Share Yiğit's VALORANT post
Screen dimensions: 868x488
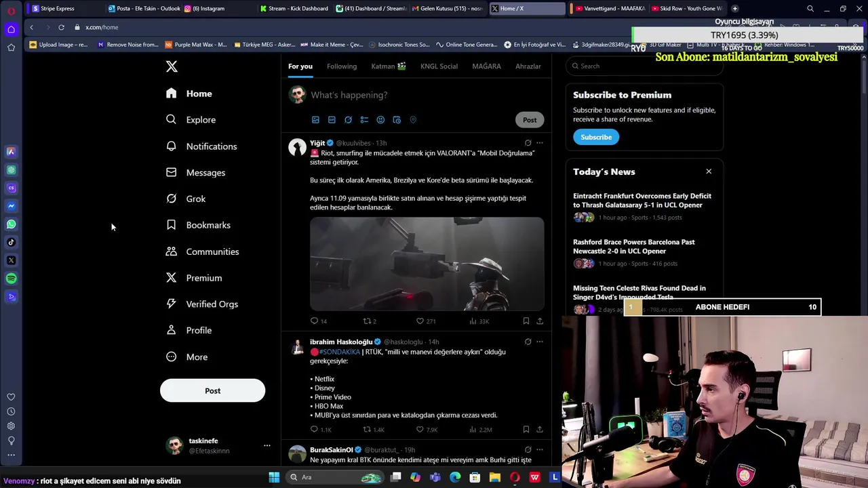pyautogui.click(x=540, y=321)
